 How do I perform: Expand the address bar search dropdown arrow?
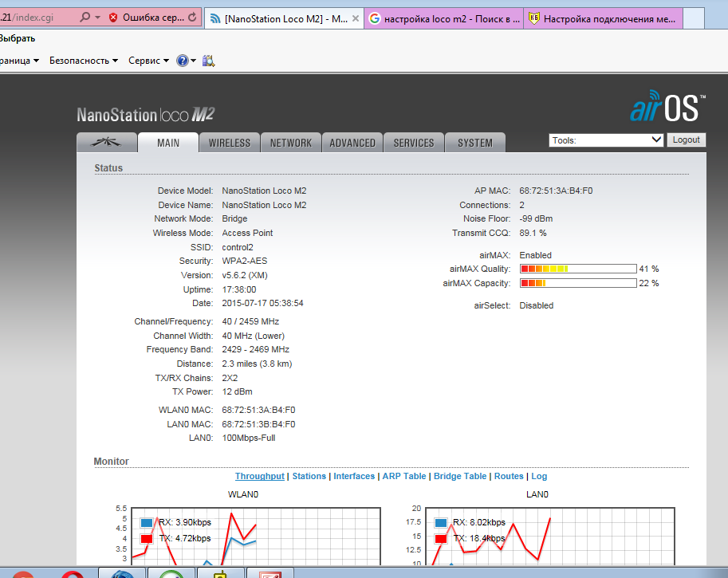pyautogui.click(x=97, y=18)
